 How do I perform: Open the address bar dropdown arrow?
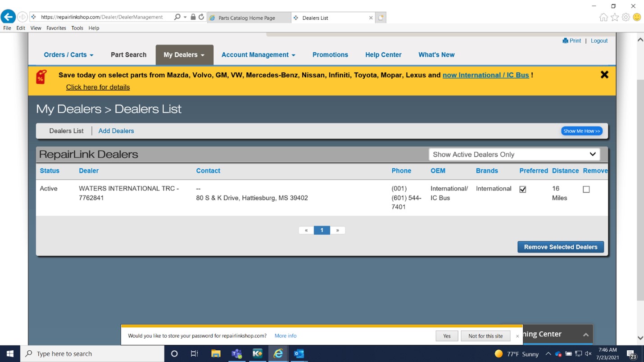click(x=185, y=17)
